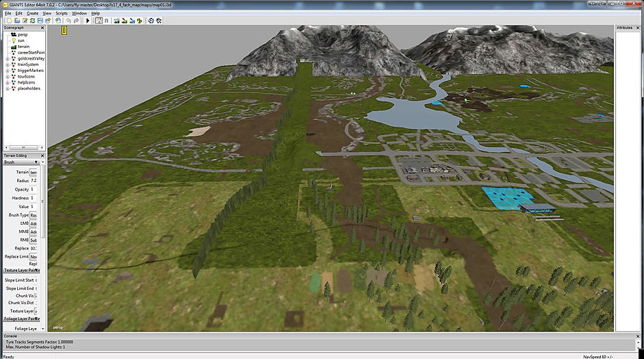Click the Terrain Editing vertical scrollbar

[x=42, y=201]
